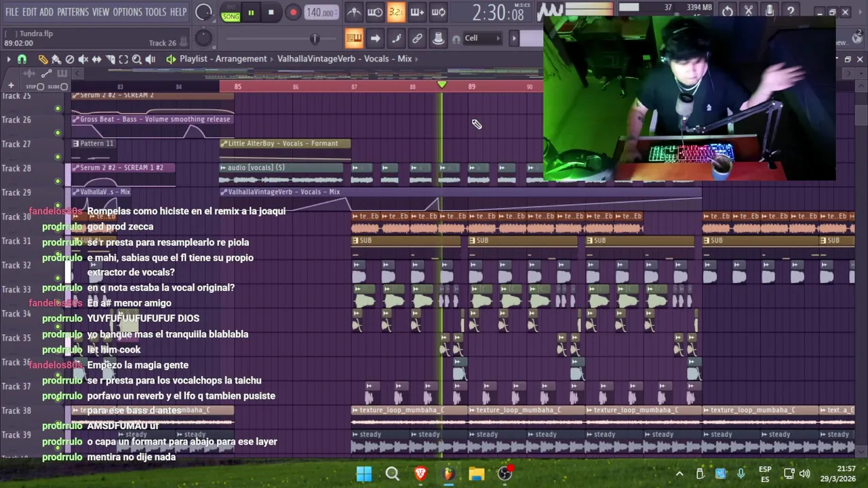Choose the Select marquee tool

(123, 59)
